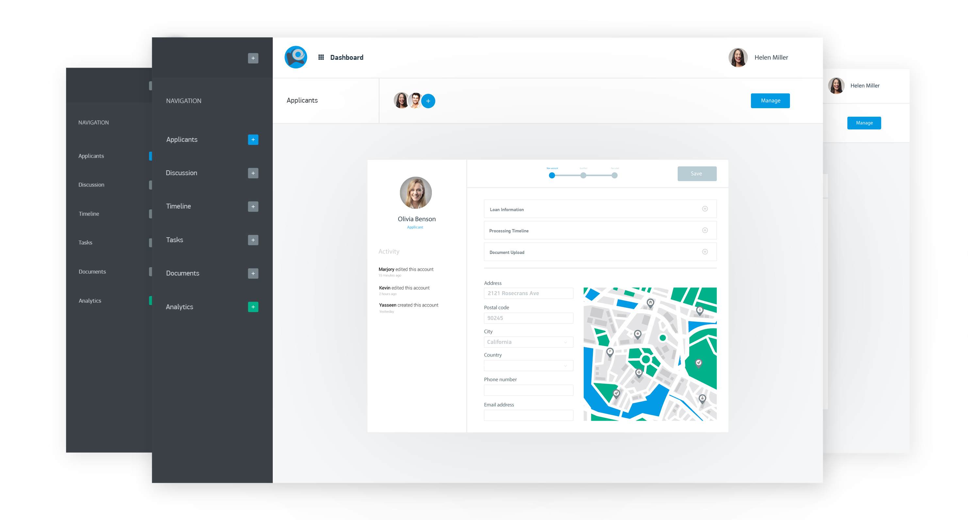
Task: Expand the Document Upload section
Action: (600, 252)
